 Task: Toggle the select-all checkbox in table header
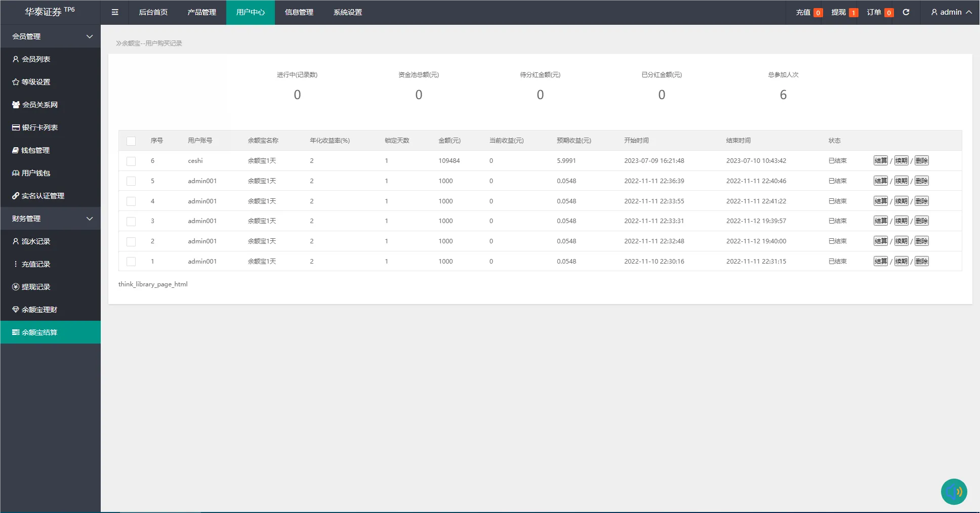131,141
